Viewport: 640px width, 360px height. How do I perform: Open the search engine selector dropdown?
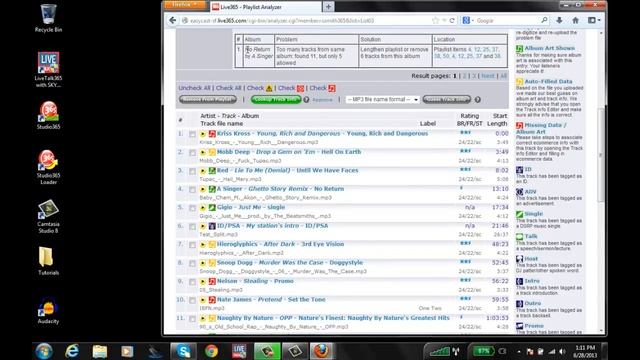(468, 20)
